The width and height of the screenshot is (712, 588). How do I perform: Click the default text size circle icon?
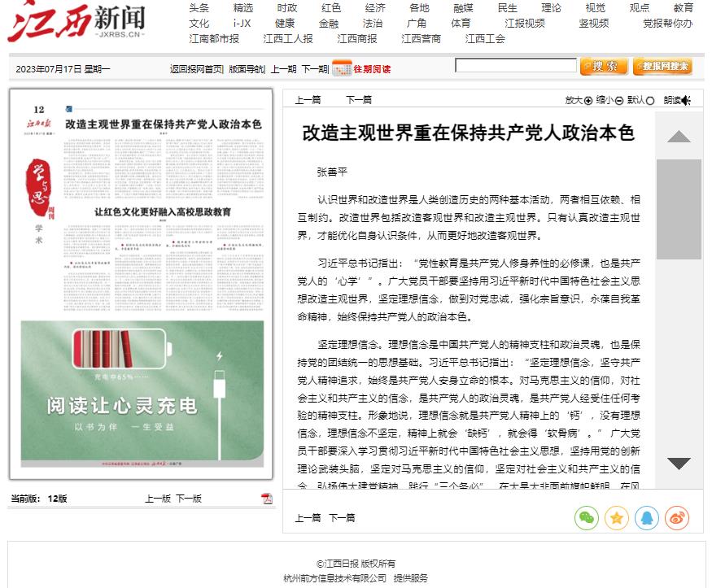[x=650, y=101]
